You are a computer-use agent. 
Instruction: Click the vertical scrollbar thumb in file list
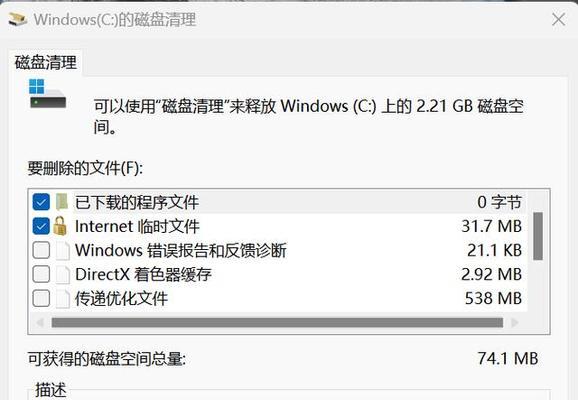point(538,236)
